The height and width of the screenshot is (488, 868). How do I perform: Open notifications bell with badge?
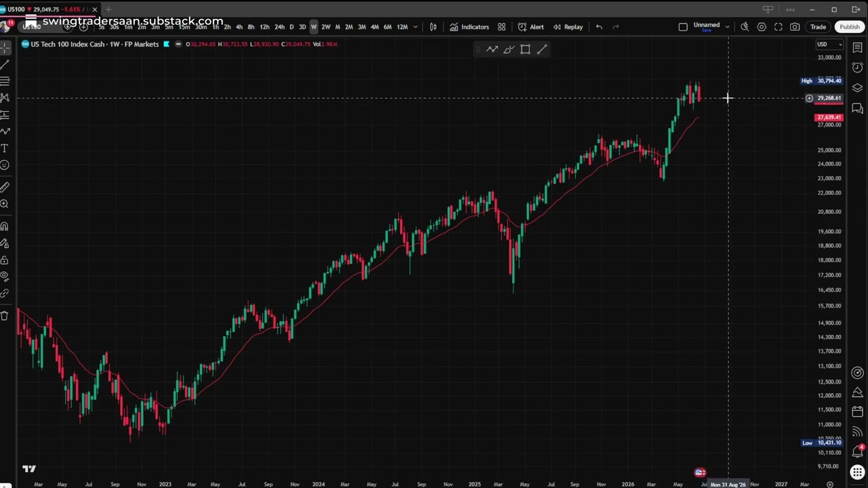coord(858,451)
